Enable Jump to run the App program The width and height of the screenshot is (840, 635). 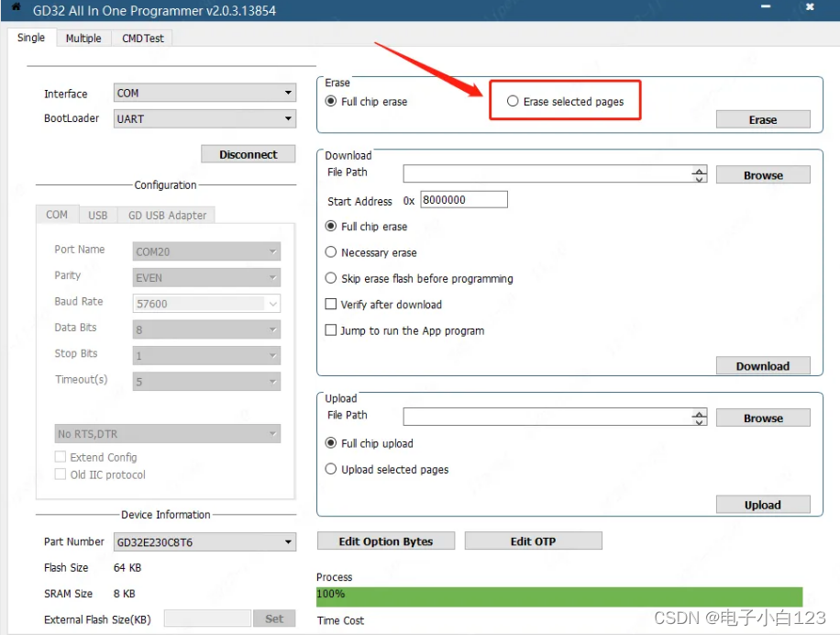331,330
